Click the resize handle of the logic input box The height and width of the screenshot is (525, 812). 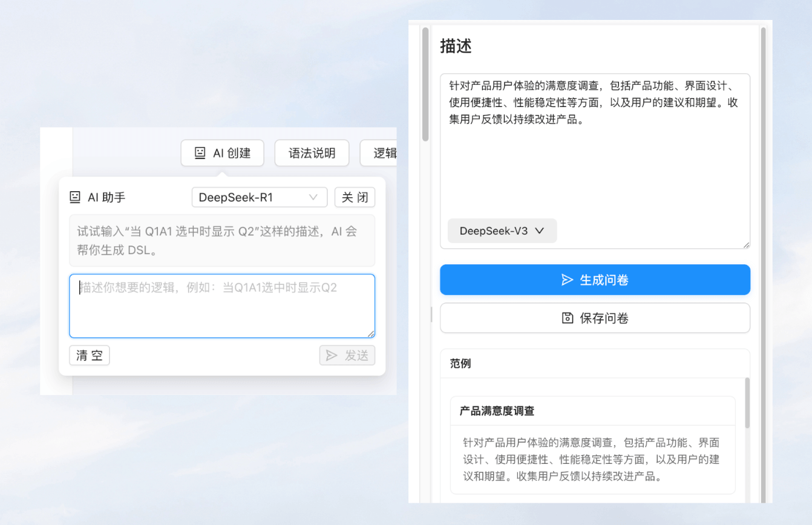pyautogui.click(x=371, y=333)
